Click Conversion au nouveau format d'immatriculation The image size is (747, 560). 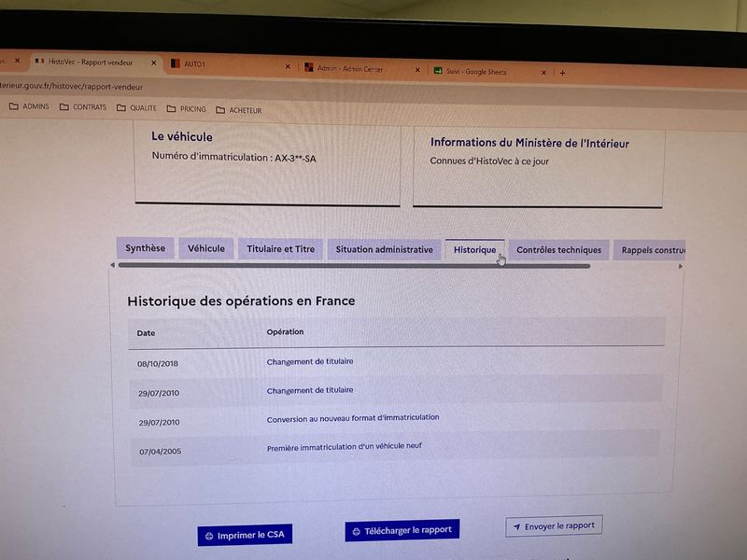353,418
